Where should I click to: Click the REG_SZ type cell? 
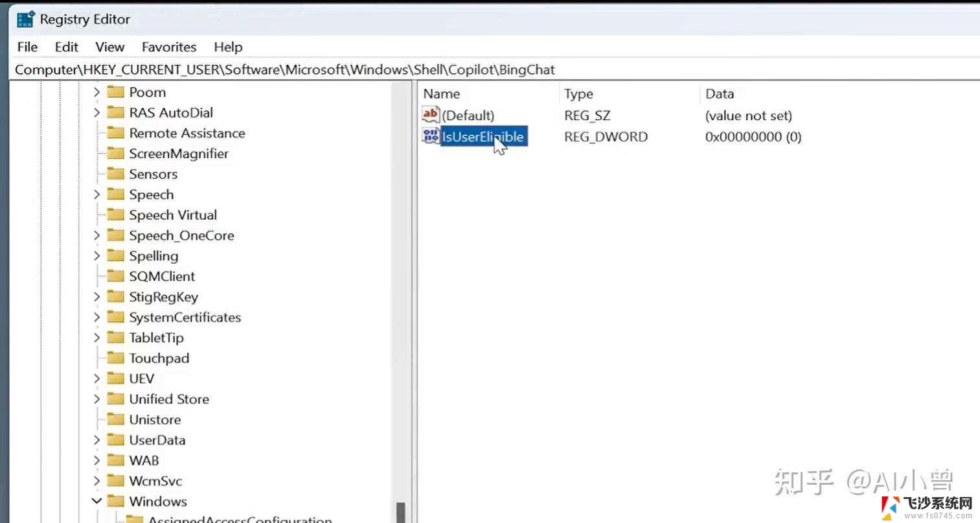tap(587, 116)
